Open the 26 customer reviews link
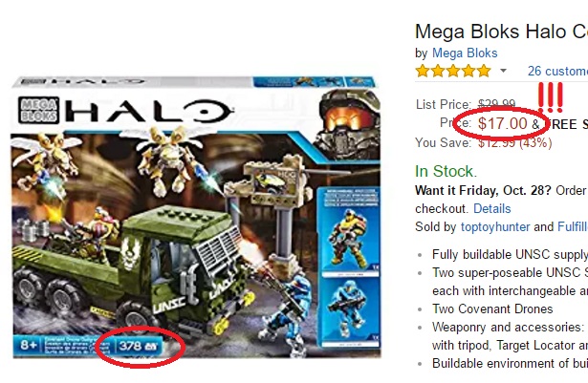This screenshot has width=588, height=383. [557, 71]
